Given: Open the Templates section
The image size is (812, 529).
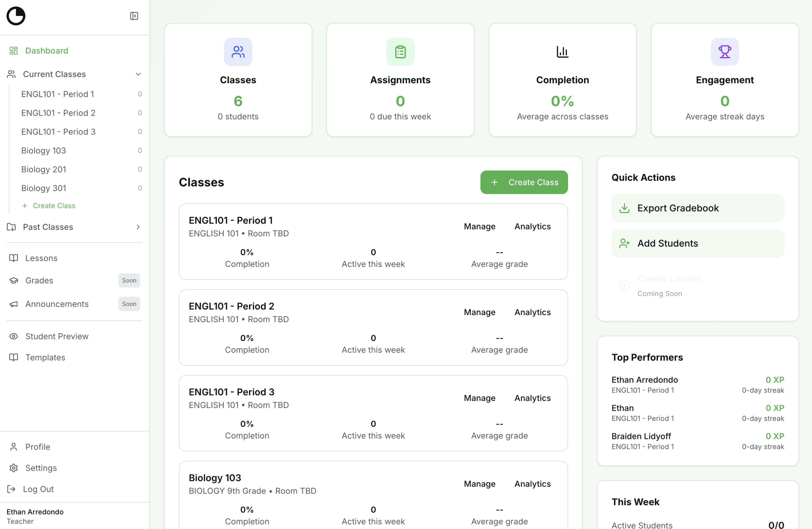Looking at the screenshot, I should [45, 357].
